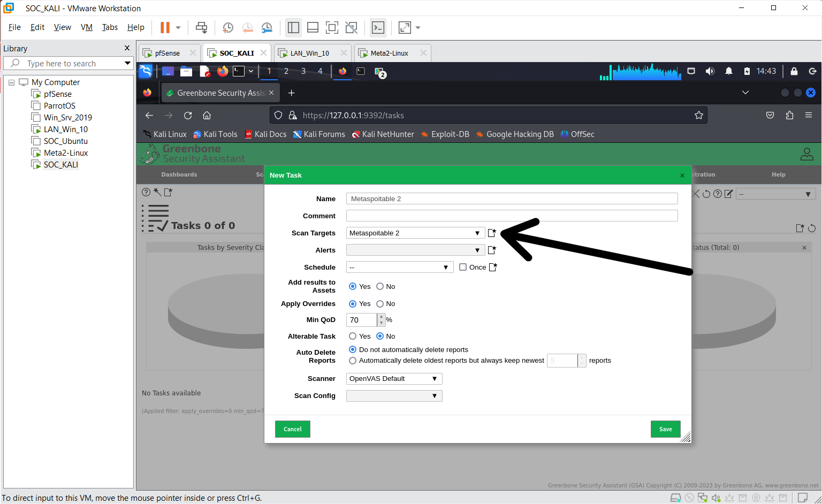822x504 pixels.
Task: Open Kali notifications bell
Action: tap(729, 71)
